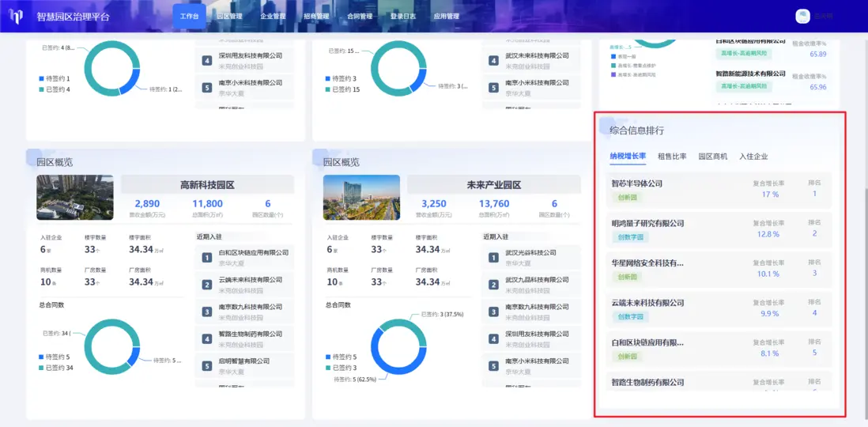This screenshot has width=868, height=427.
Task: Switch to the 园区商机 ranking tab
Action: (x=713, y=157)
